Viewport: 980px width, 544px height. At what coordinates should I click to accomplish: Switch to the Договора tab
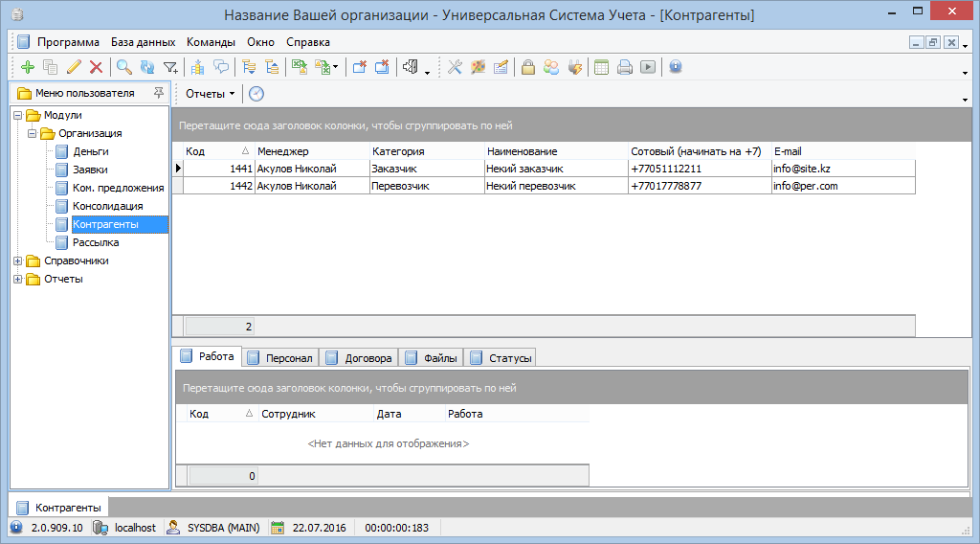359,358
